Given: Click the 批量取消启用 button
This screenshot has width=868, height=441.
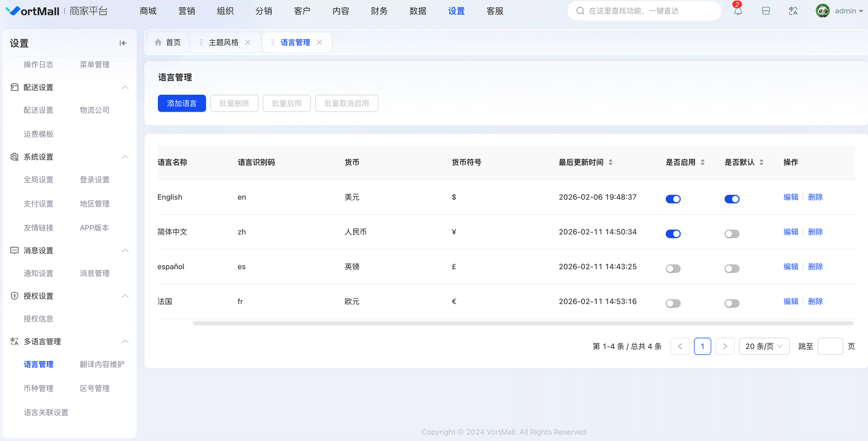Looking at the screenshot, I should point(347,103).
